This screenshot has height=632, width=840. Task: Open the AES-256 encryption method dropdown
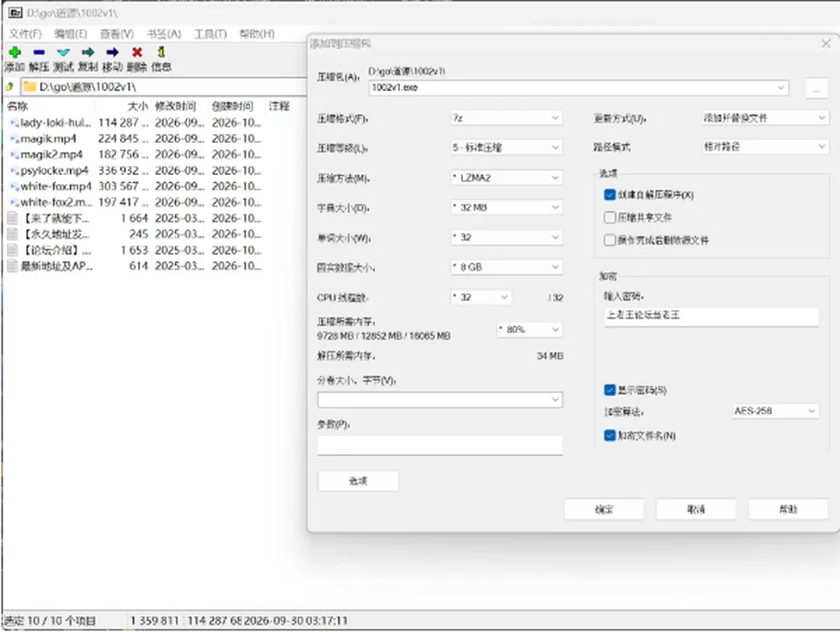[775, 411]
